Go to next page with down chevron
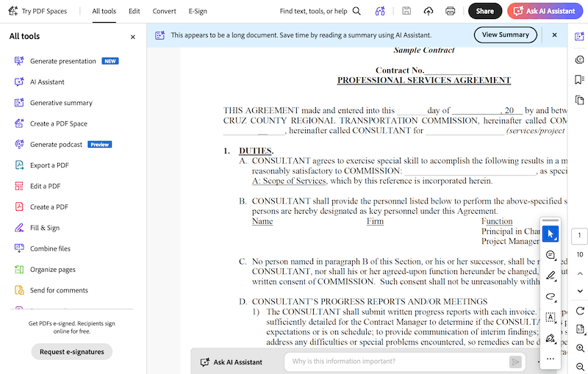Viewport: 588px width, 374px height. pyautogui.click(x=580, y=291)
